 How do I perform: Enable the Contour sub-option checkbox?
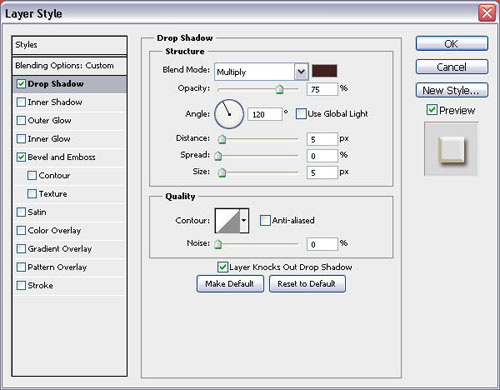32,175
